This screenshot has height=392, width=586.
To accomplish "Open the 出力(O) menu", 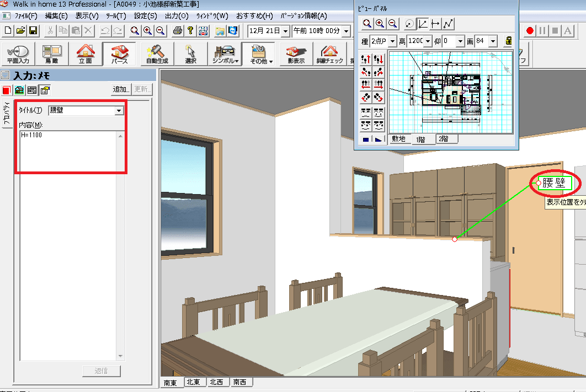I will (176, 16).
